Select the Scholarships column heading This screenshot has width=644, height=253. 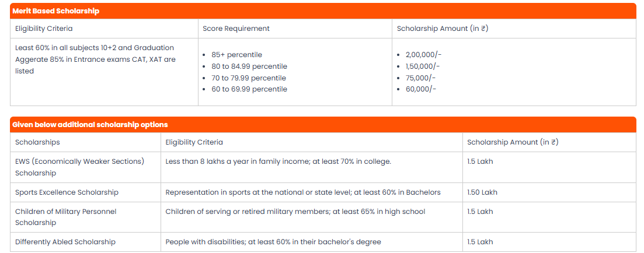(x=37, y=142)
